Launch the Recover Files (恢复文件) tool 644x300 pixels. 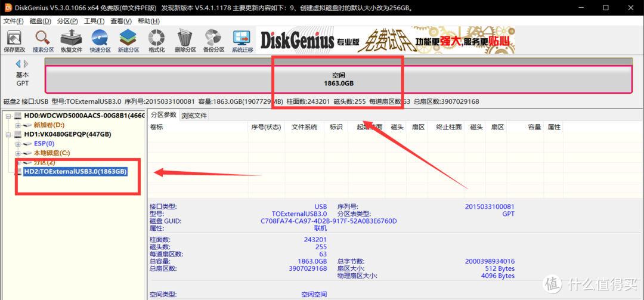(72, 41)
